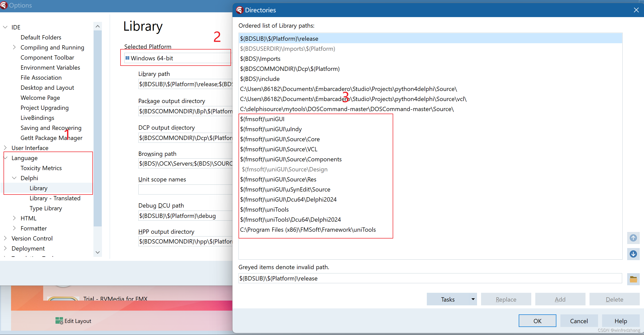Viewport: 644px width, 335px height.
Task: Click the scroll up arrow icon
Action: point(635,238)
